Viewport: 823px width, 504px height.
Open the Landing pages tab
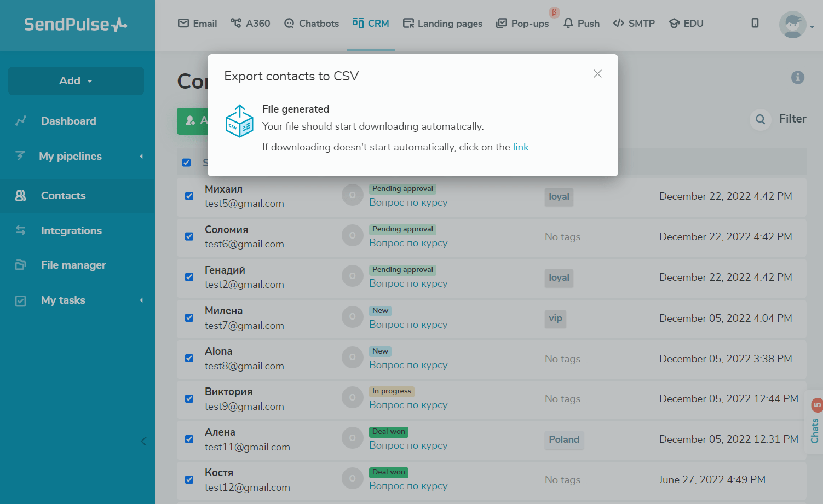click(x=442, y=24)
